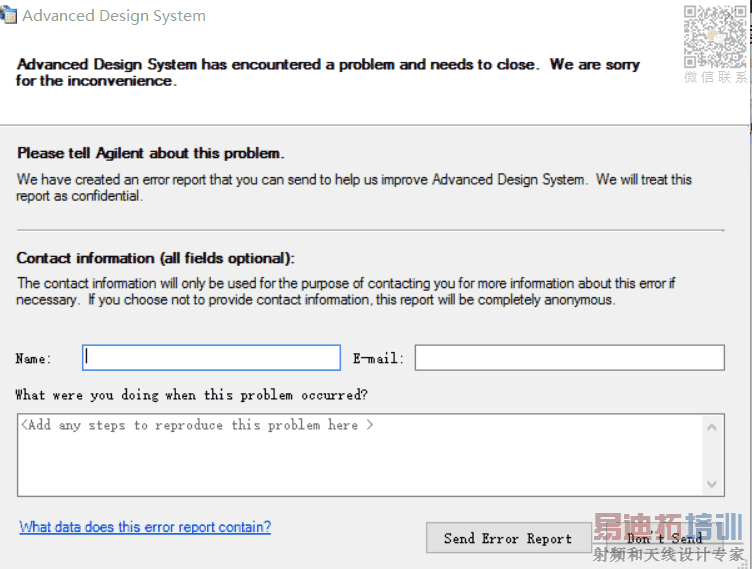Screen dimensions: 752x569
Task: Click the red 易迪拓培训 watermark logo
Action: (668, 528)
